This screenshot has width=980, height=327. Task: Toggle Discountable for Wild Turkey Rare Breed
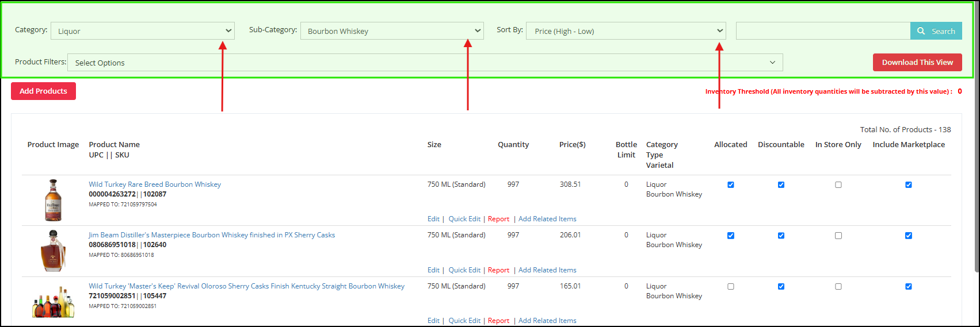point(781,184)
